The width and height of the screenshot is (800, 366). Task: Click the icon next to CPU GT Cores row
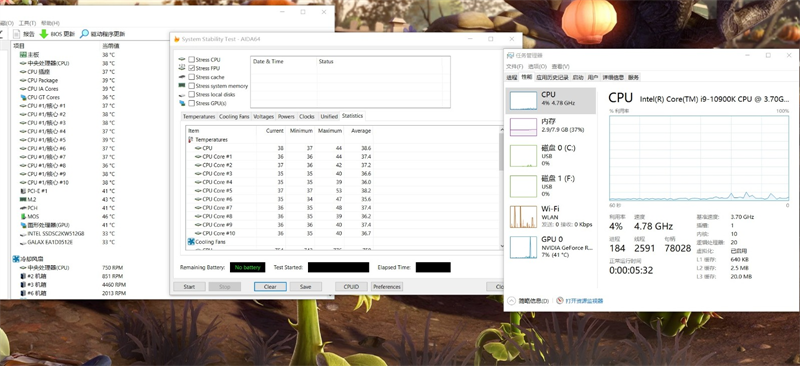23,97
